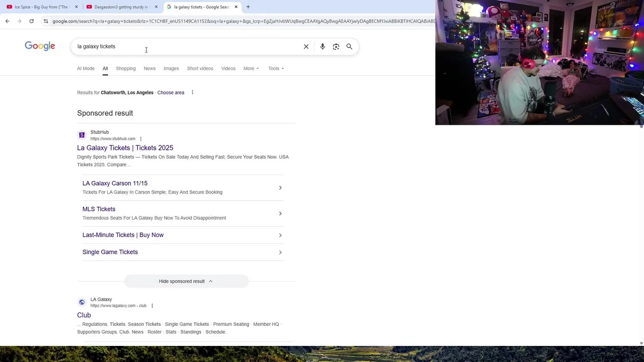The width and height of the screenshot is (644, 362).
Task: Collapse ads with the Hide sponsored result button
Action: coord(186,281)
